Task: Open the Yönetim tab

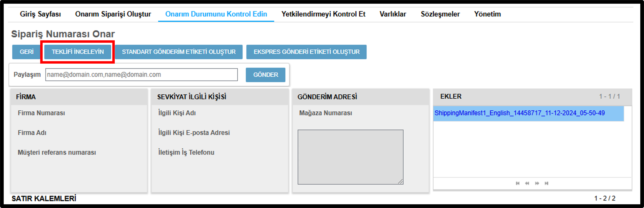Action: coord(487,14)
